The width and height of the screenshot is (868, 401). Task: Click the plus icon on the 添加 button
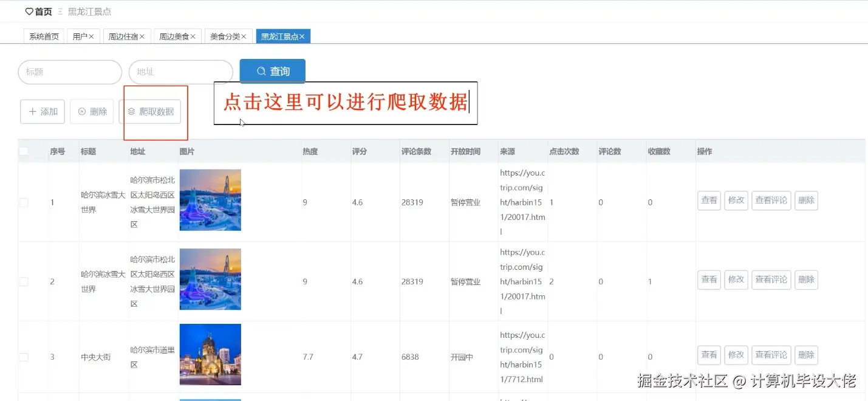point(34,111)
